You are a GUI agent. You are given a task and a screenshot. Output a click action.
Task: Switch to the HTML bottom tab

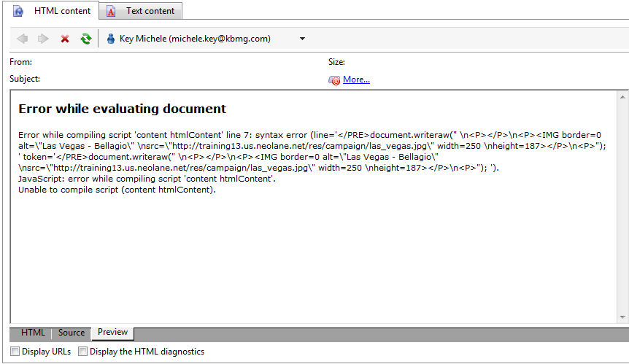click(33, 333)
